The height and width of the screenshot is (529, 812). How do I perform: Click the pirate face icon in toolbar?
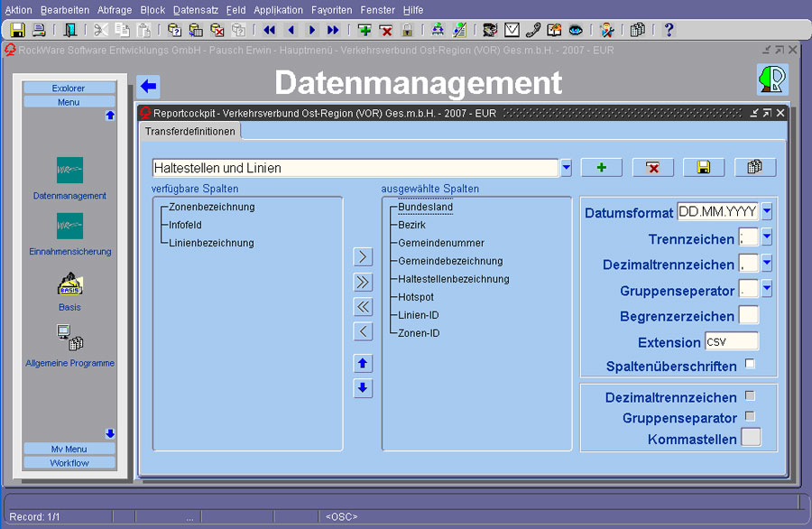tap(490, 30)
